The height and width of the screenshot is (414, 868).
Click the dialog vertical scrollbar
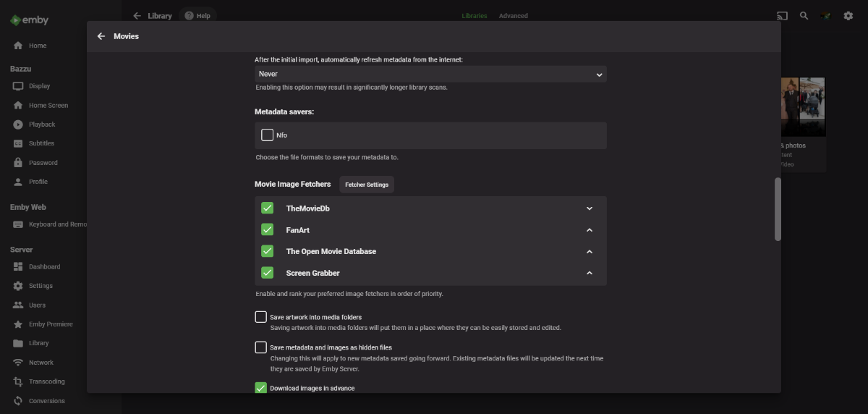(x=778, y=210)
